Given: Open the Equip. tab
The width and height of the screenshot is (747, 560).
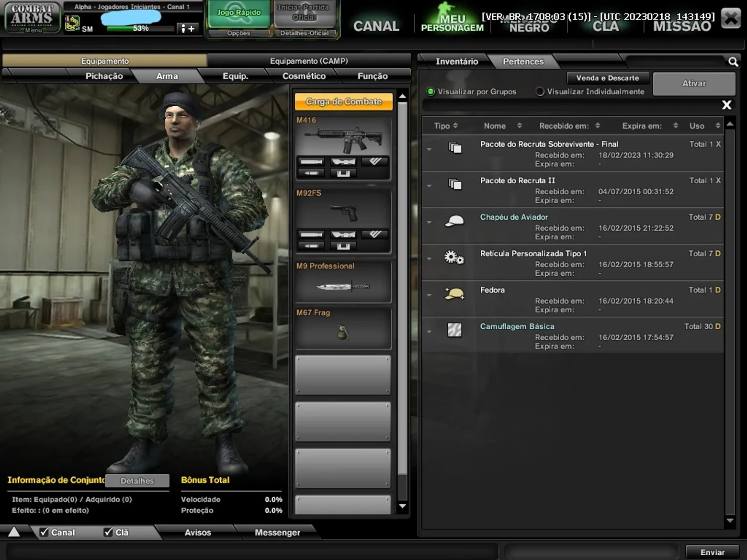Looking at the screenshot, I should (235, 76).
